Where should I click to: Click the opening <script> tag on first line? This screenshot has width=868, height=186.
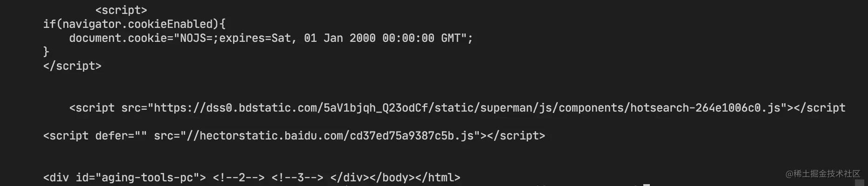(121, 10)
